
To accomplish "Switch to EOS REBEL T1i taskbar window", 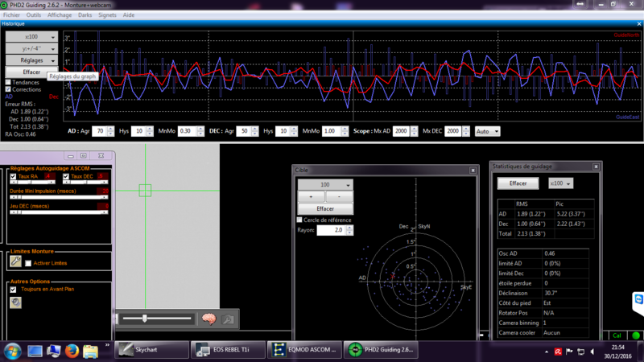I will [229, 350].
